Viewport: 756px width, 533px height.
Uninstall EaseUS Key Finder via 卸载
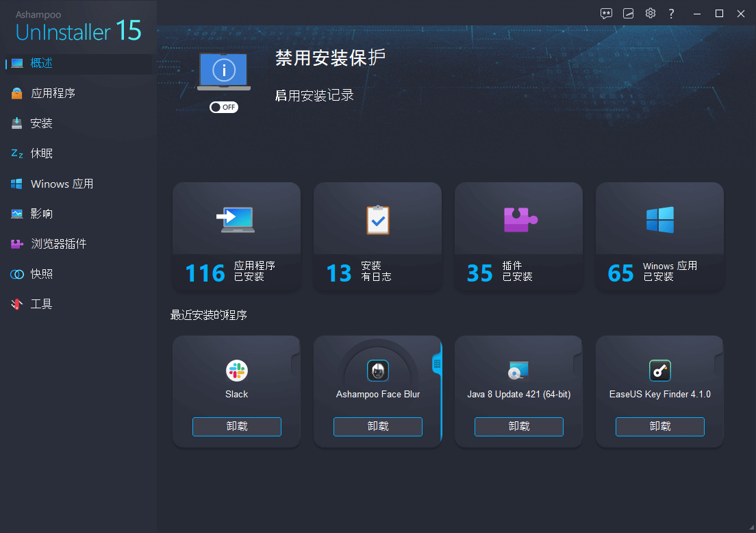[659, 426]
